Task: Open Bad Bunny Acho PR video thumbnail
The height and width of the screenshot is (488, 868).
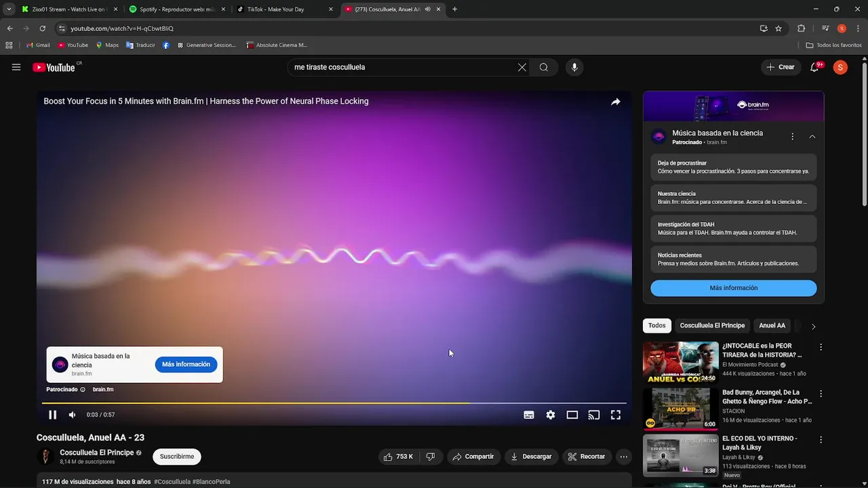Action: [x=680, y=409]
